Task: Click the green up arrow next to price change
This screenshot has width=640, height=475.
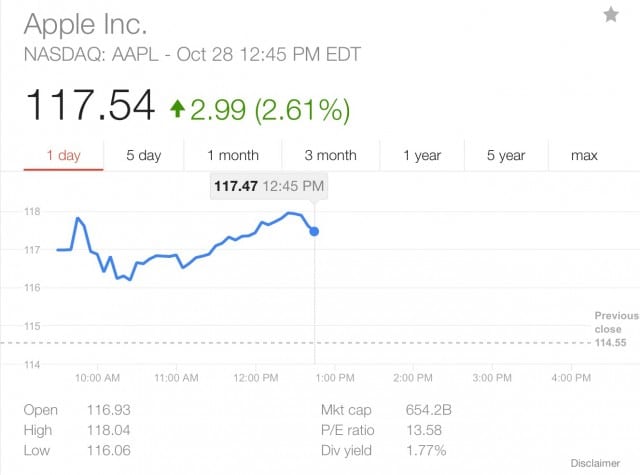Action: pyautogui.click(x=178, y=108)
